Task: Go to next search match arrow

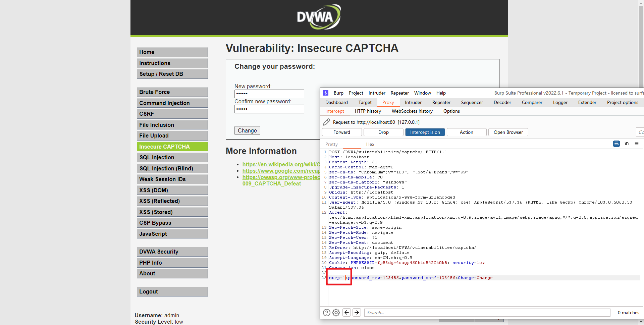Action: point(357,313)
